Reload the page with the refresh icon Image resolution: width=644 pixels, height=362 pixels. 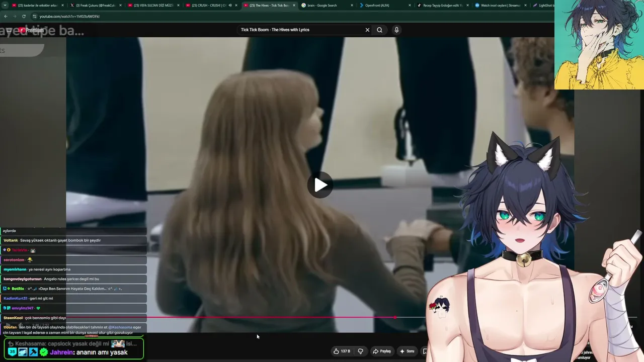coord(24,16)
